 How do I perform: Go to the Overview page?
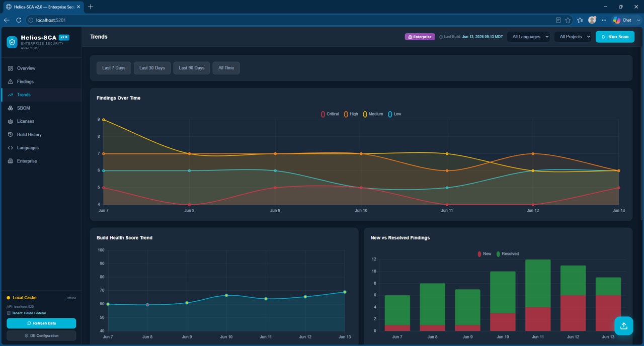[41, 68]
